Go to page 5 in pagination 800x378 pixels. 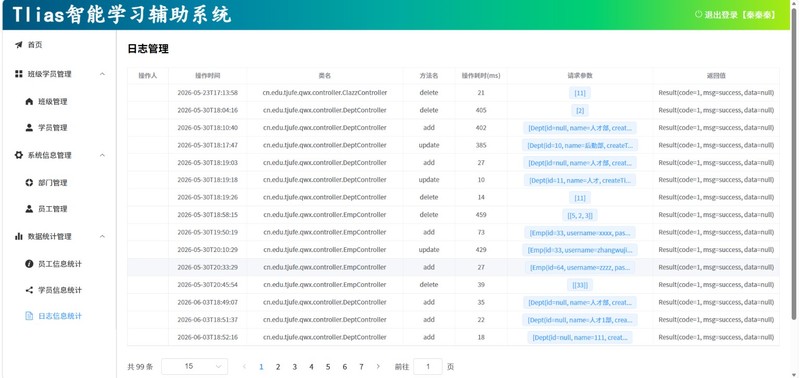328,366
